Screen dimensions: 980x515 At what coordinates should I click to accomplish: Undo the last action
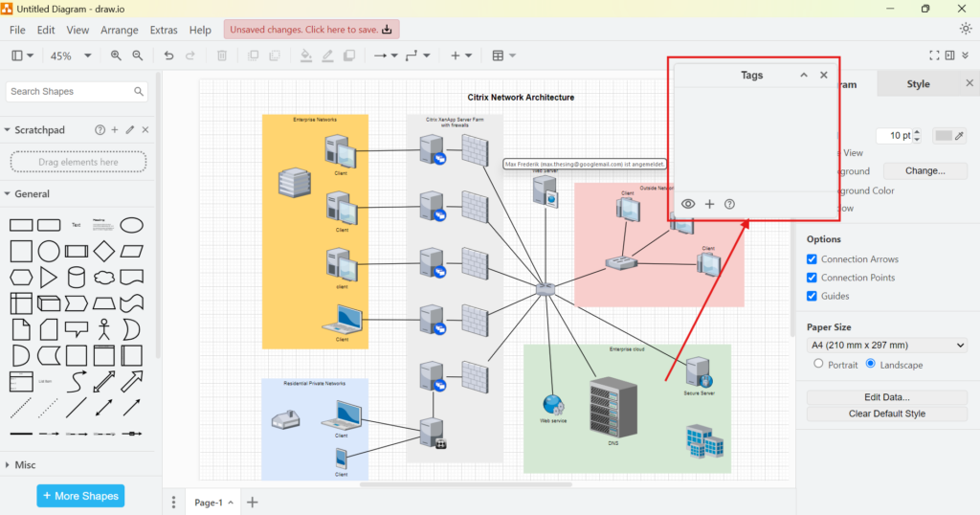pos(168,56)
